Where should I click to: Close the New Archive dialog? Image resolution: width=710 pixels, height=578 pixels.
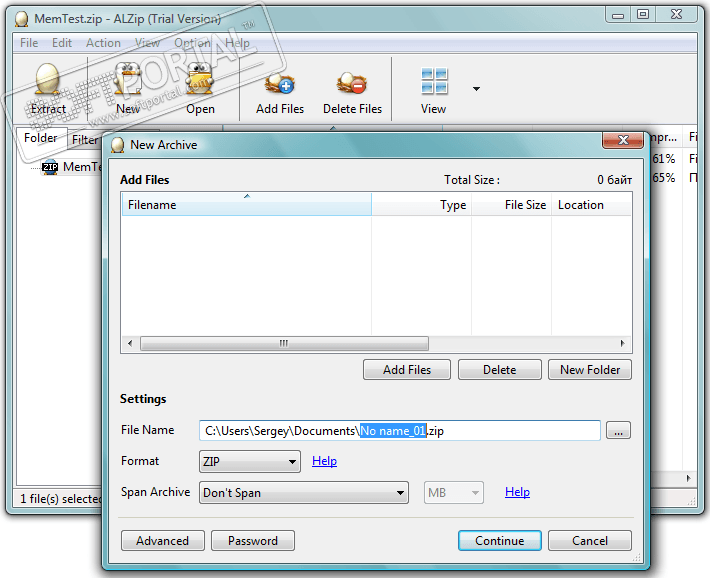click(623, 140)
